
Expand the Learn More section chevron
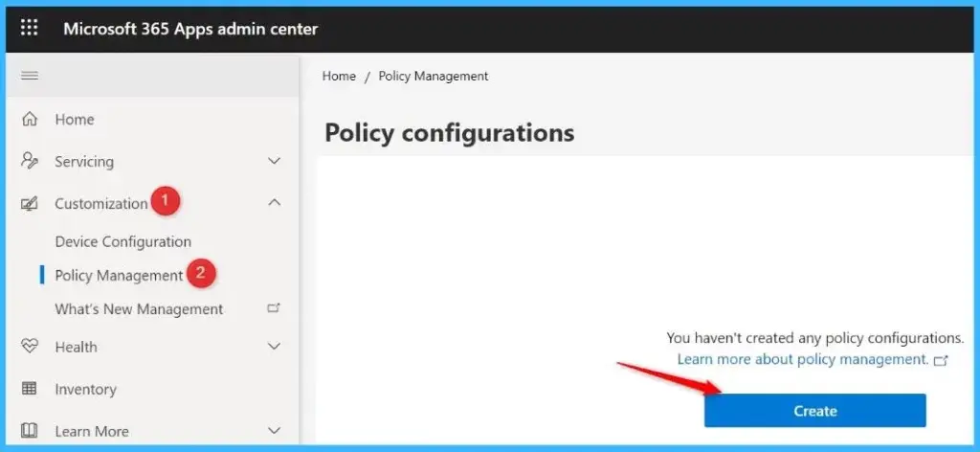274,431
